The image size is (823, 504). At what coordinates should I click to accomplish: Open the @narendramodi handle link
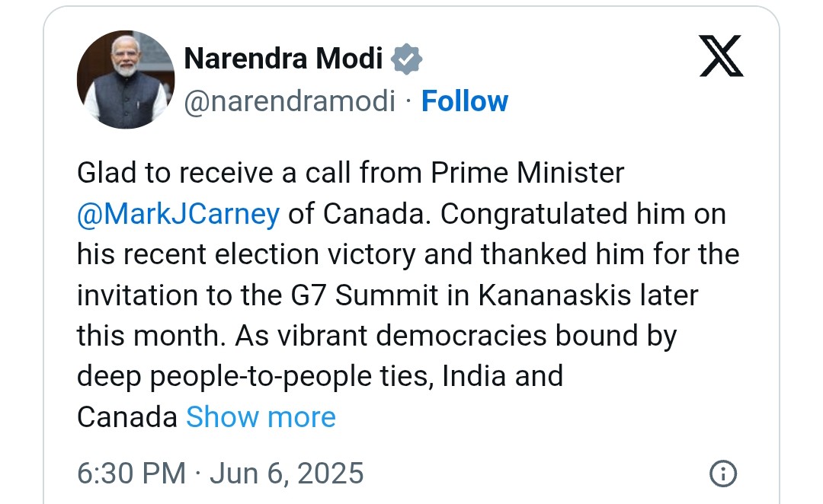[x=290, y=101]
